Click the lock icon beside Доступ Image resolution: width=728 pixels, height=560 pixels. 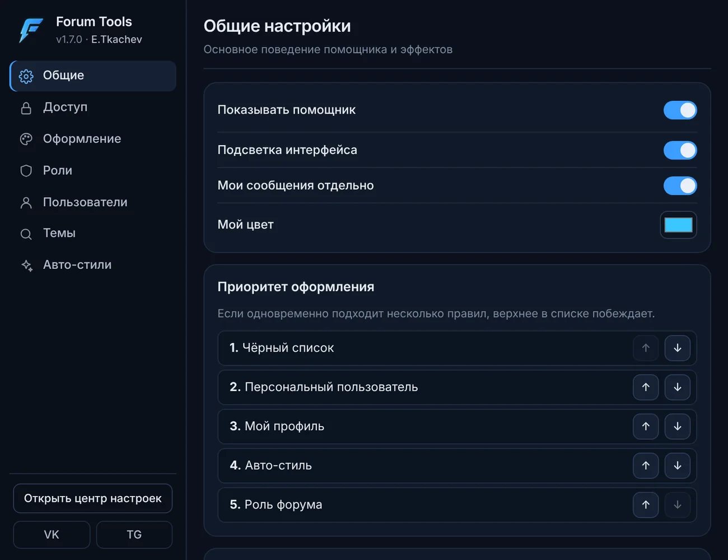tap(26, 108)
